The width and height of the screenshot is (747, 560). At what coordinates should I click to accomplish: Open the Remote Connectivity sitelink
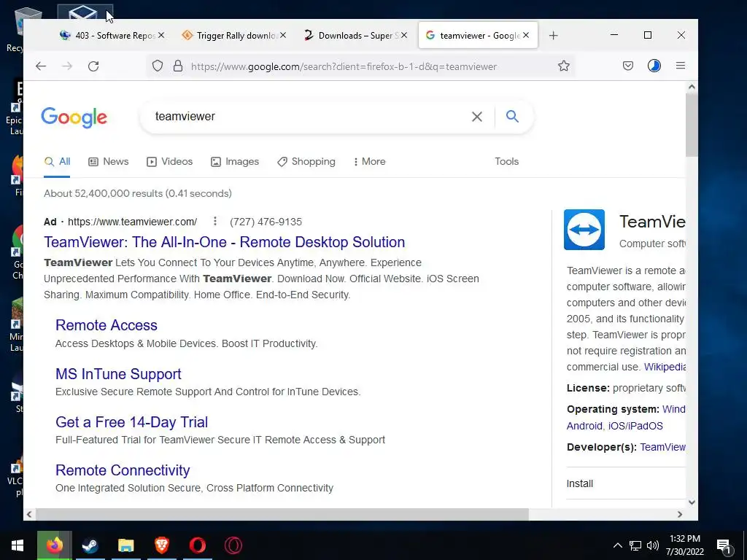pos(123,470)
